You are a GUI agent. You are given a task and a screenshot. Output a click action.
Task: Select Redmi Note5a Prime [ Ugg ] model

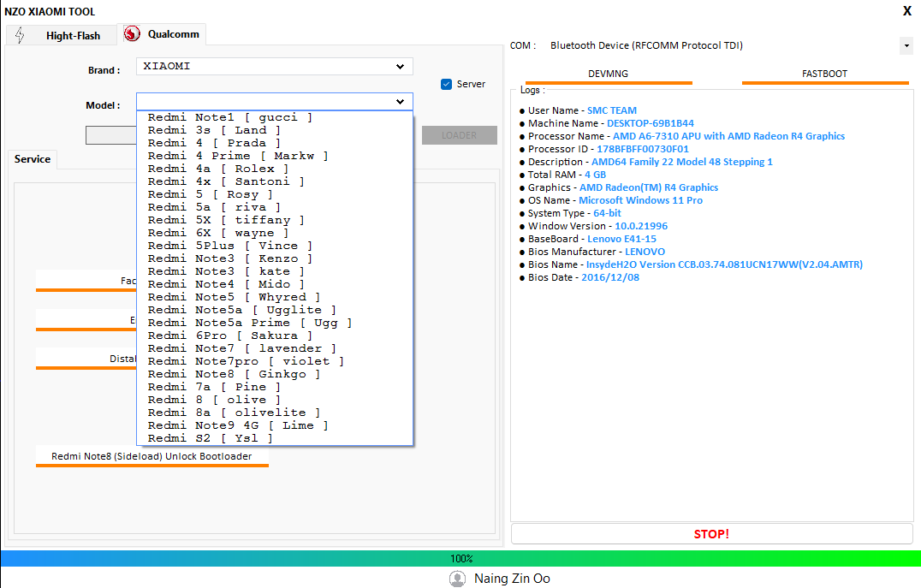tap(274, 323)
